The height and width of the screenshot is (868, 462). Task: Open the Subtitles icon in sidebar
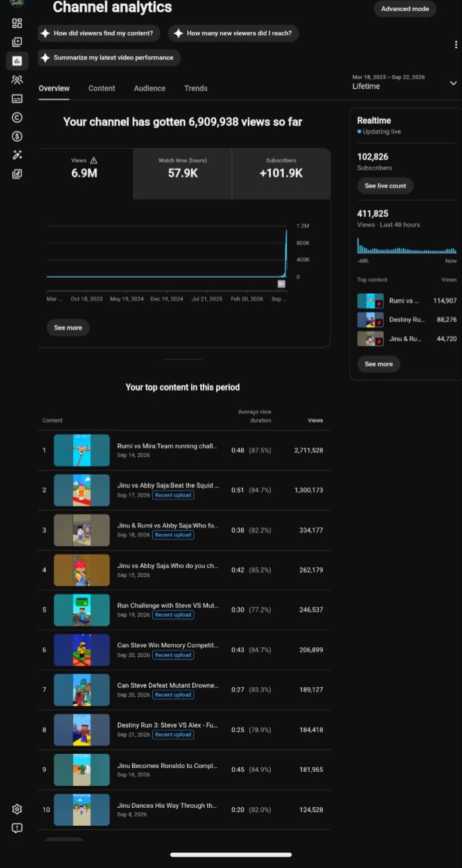[17, 99]
